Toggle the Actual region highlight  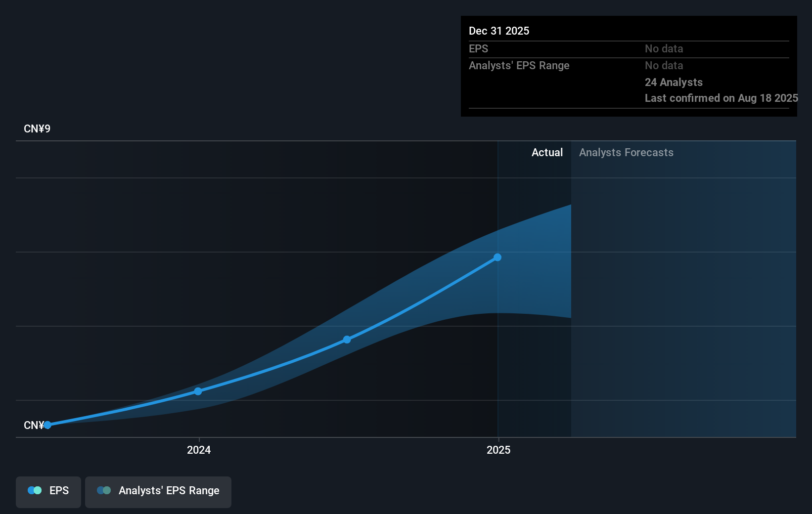tap(547, 153)
